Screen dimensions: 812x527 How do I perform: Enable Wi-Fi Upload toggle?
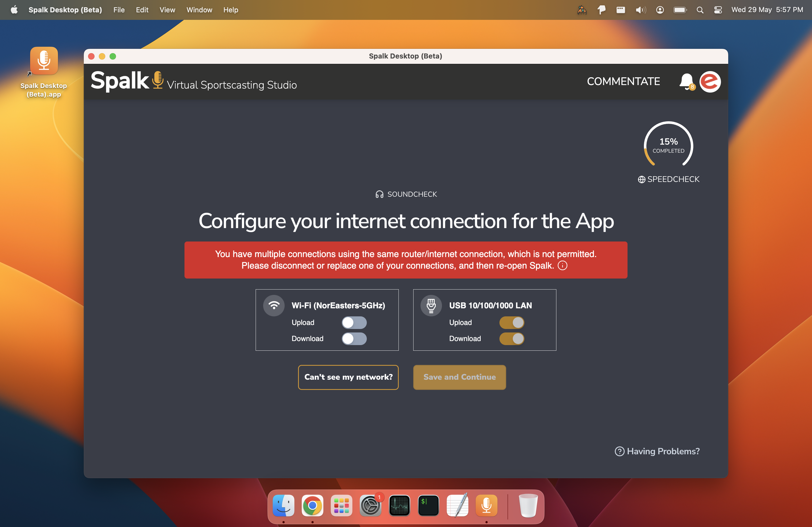pyautogui.click(x=354, y=323)
